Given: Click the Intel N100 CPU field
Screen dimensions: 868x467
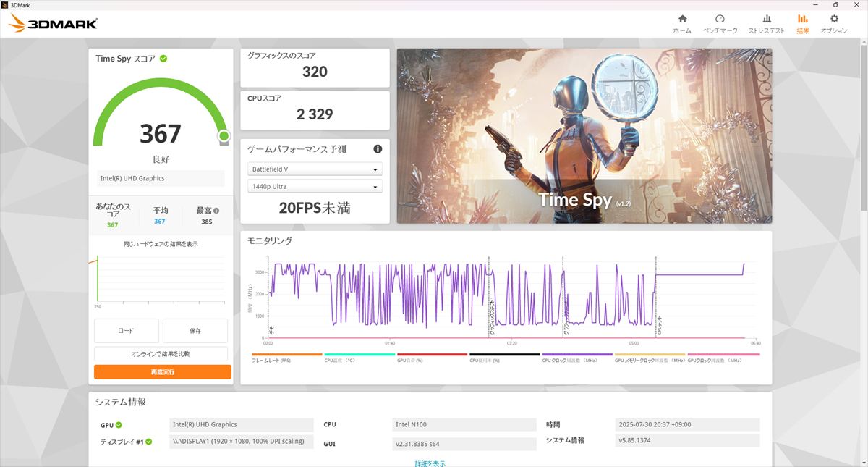Looking at the screenshot, I should coord(463,424).
